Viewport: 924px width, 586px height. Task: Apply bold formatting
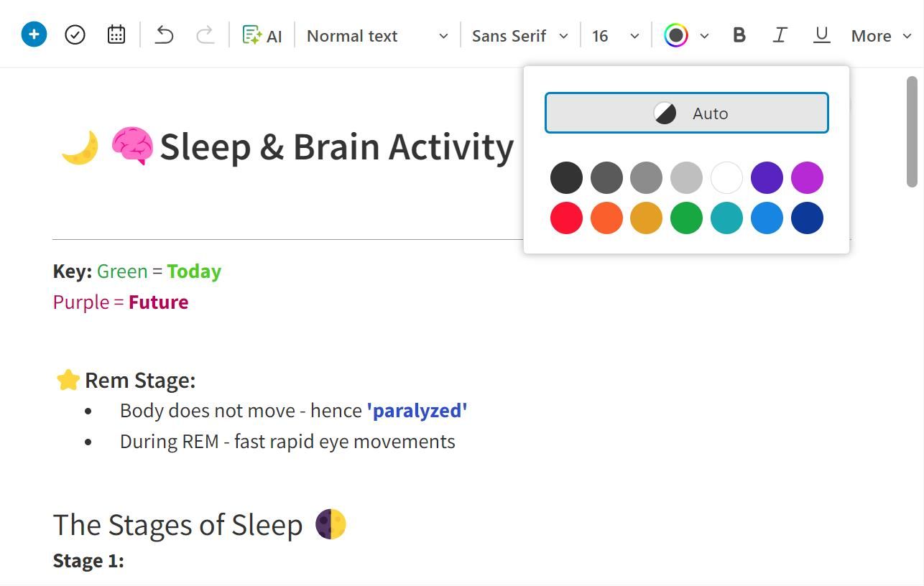point(739,34)
